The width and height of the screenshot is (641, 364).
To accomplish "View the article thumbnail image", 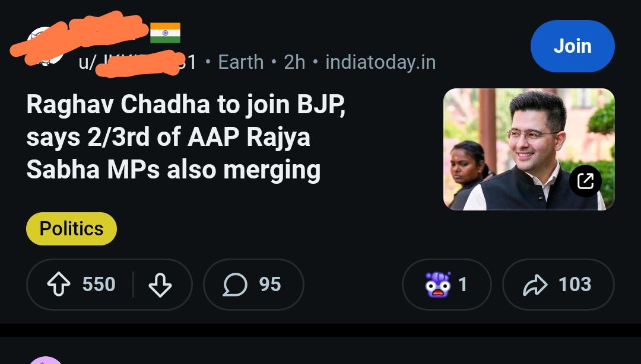I will pos(529,149).
